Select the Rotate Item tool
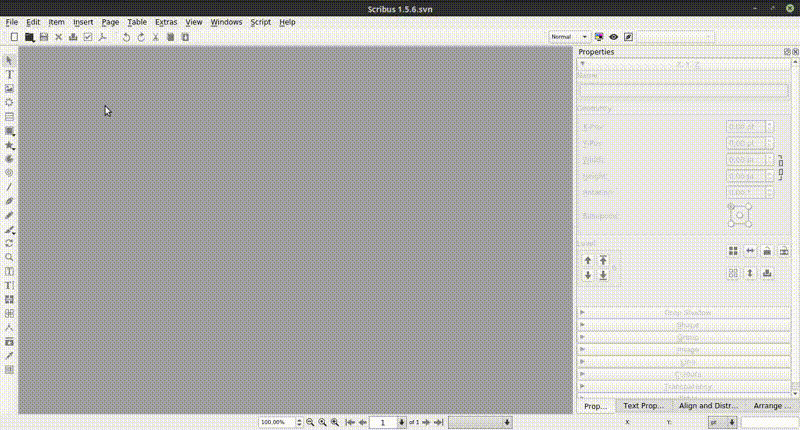This screenshot has height=430, width=800. [10, 243]
